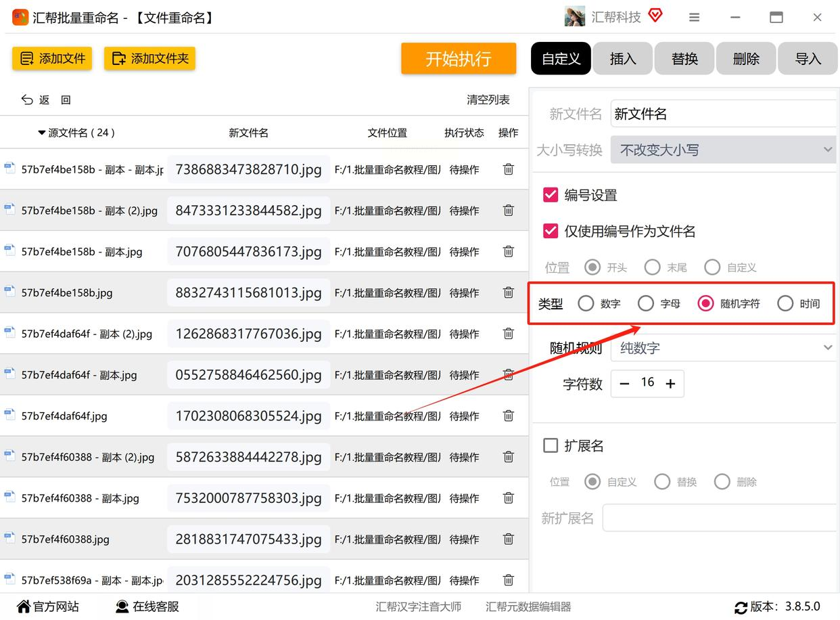Open 在线客服 support link

coord(147,606)
